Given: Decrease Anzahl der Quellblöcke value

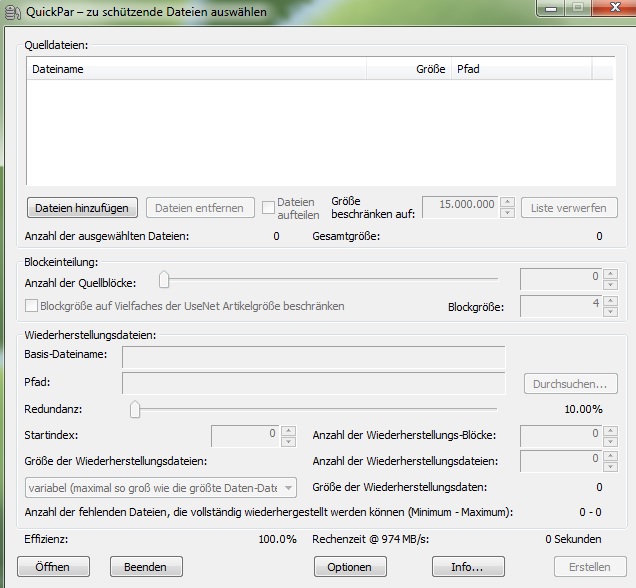Looking at the screenshot, I should pyautogui.click(x=610, y=285).
